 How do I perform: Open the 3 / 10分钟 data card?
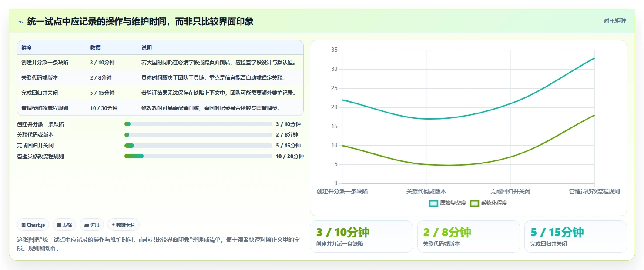pyautogui.click(x=361, y=237)
